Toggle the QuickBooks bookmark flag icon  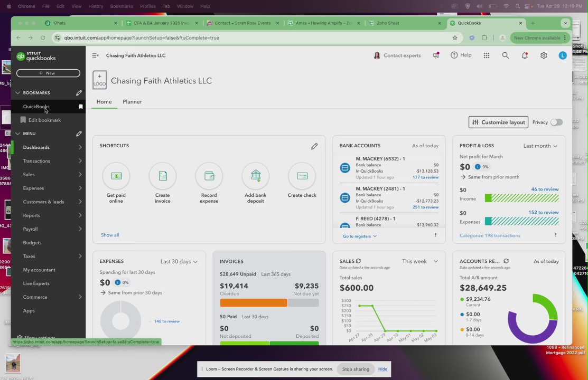pyautogui.click(x=81, y=107)
